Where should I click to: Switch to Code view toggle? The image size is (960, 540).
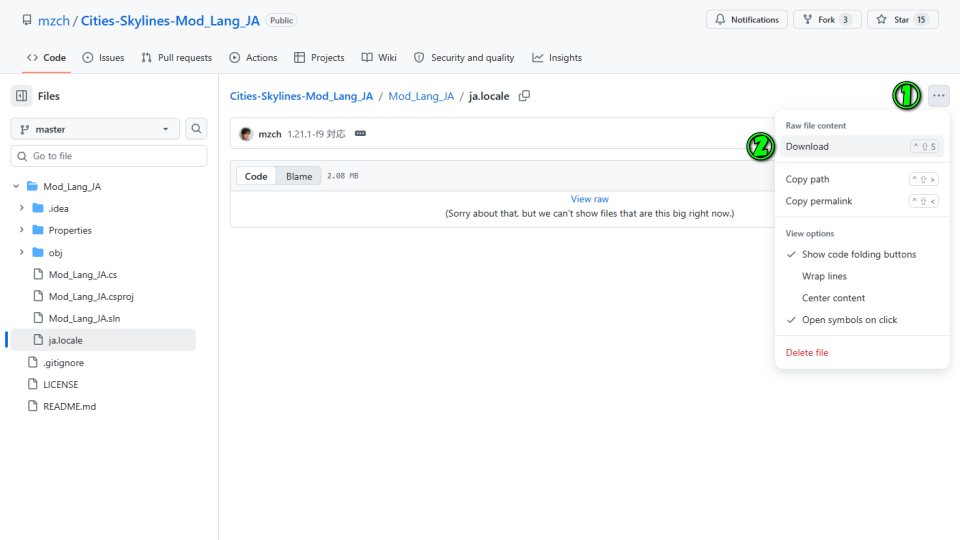click(x=256, y=176)
